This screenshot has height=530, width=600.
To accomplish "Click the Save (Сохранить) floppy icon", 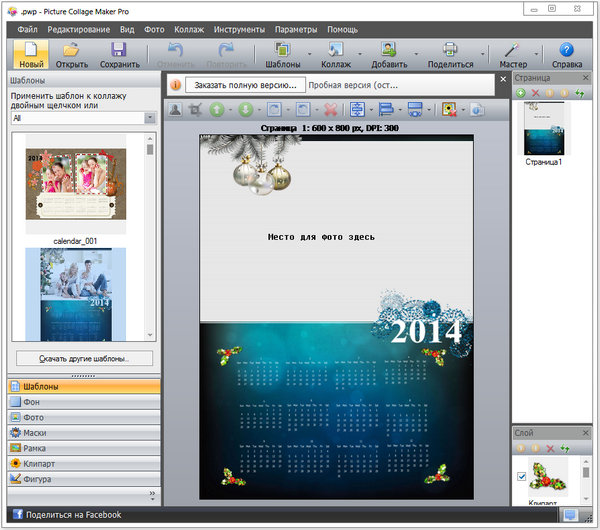I will 119,49.
